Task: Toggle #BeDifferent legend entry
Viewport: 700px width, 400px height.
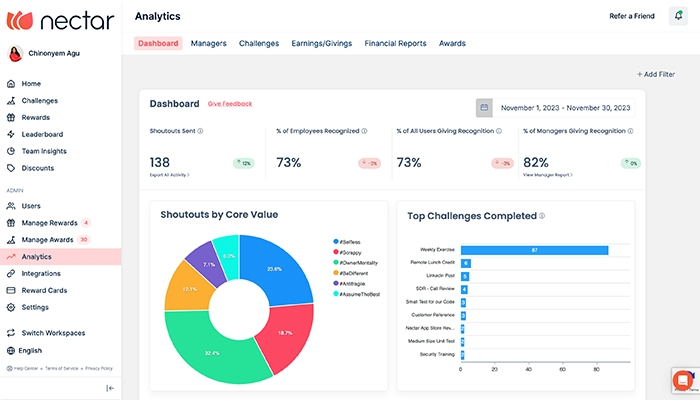Action: [x=351, y=273]
